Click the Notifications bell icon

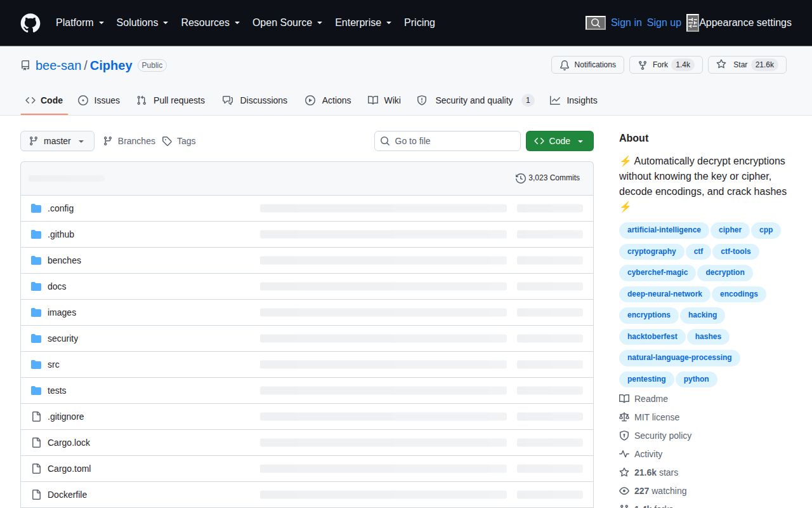point(565,65)
